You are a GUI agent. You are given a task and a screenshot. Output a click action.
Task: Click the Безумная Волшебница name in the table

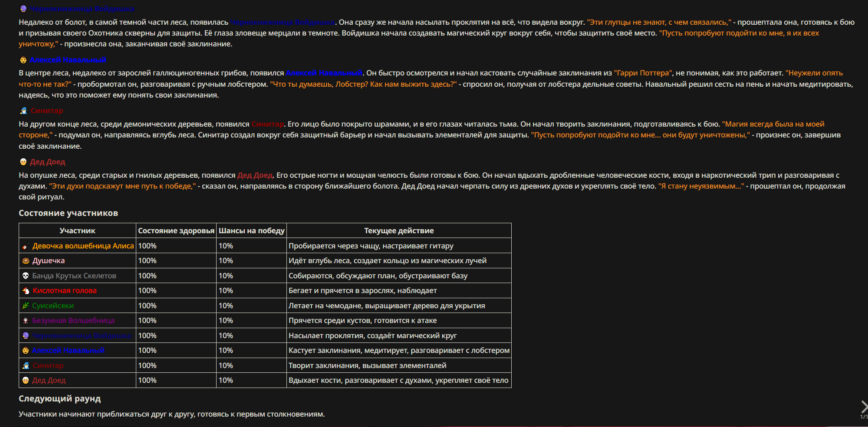[73, 320]
